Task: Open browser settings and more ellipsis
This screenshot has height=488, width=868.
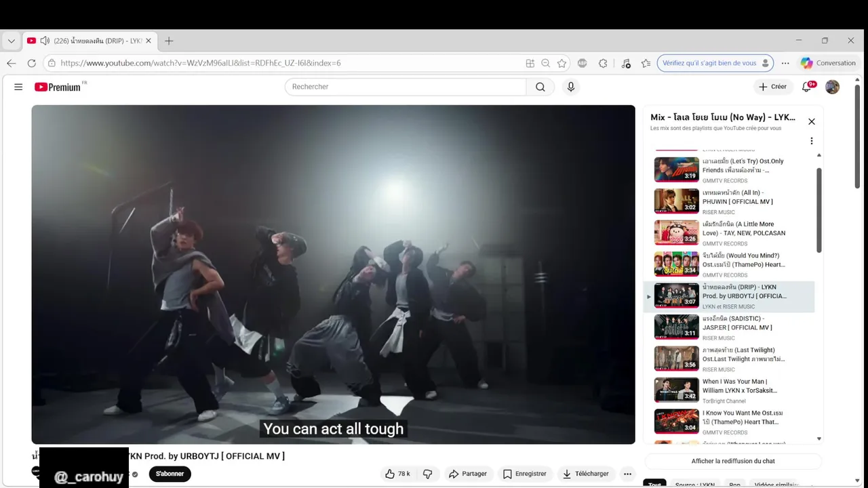Action: click(x=785, y=63)
